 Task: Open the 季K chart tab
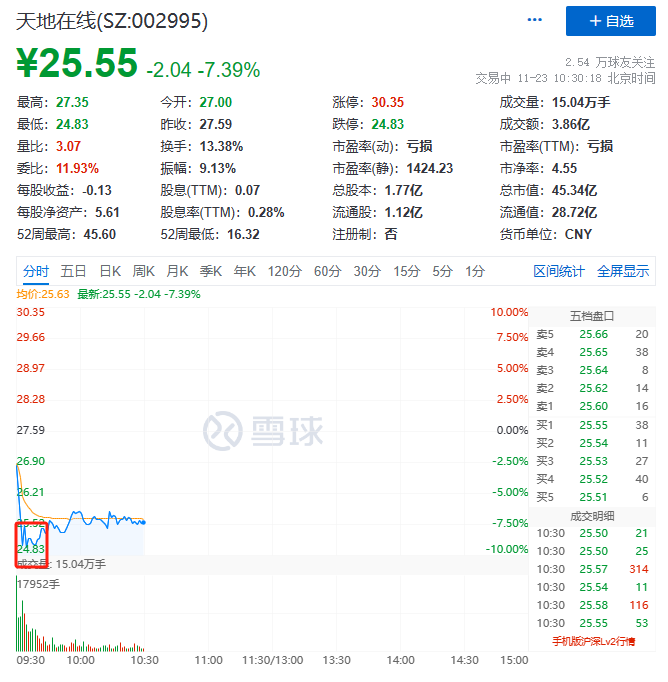click(x=211, y=271)
